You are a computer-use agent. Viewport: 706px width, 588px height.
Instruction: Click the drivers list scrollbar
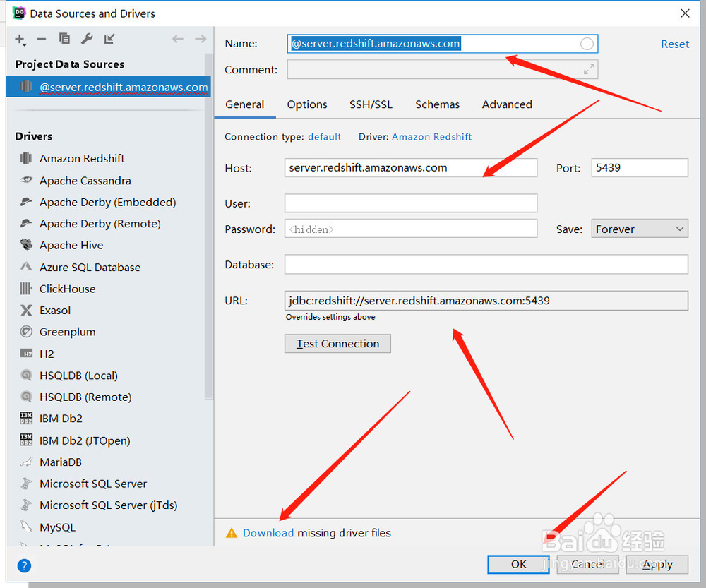tap(208, 225)
